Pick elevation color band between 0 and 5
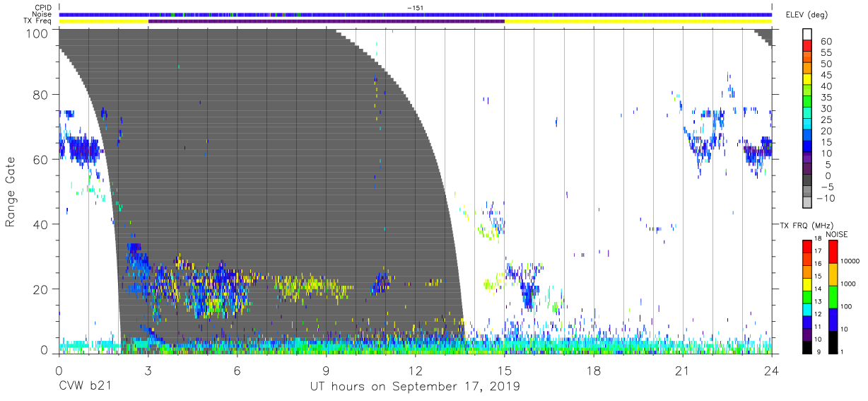The width and height of the screenshot is (868, 401). tap(808, 170)
